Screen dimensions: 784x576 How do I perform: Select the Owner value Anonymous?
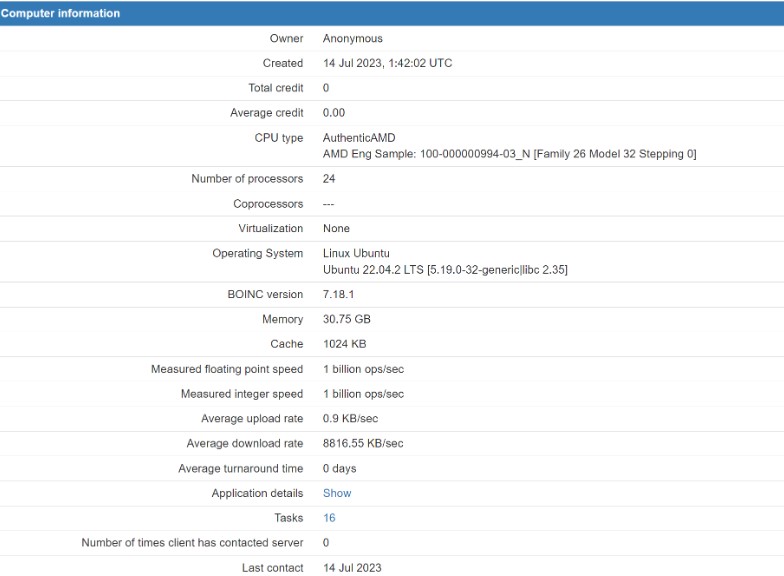tap(352, 39)
